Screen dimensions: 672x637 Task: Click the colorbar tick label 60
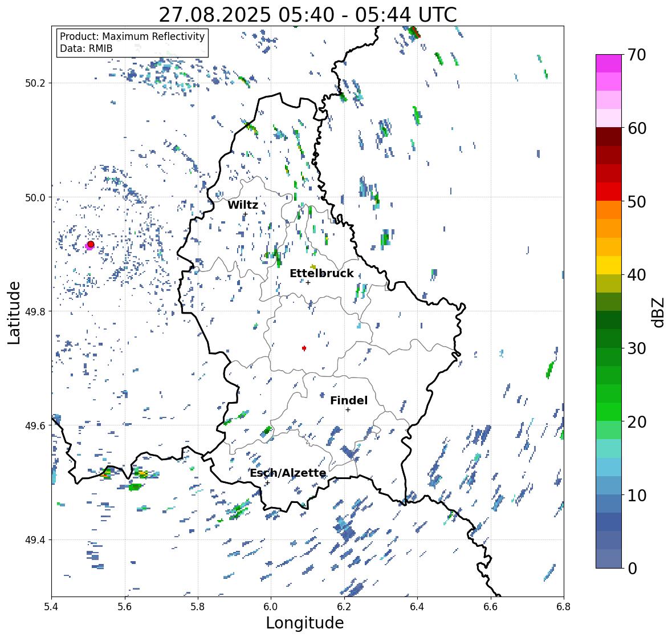[637, 128]
